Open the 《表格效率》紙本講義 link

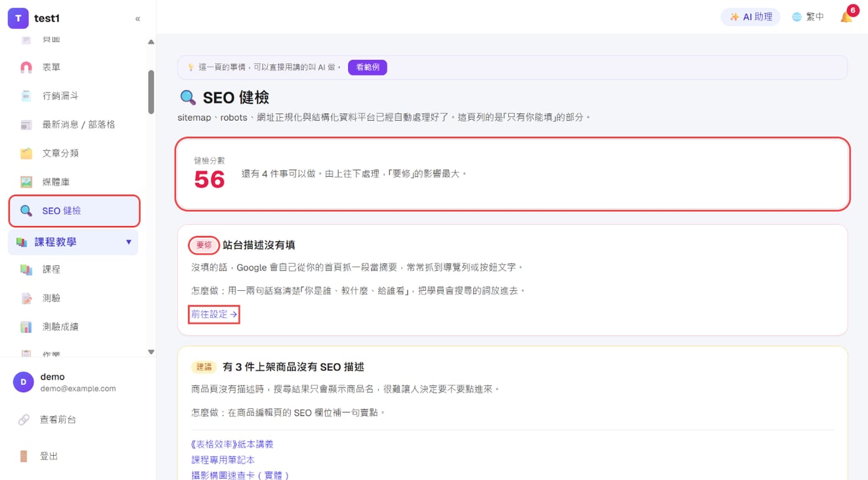pos(232,445)
